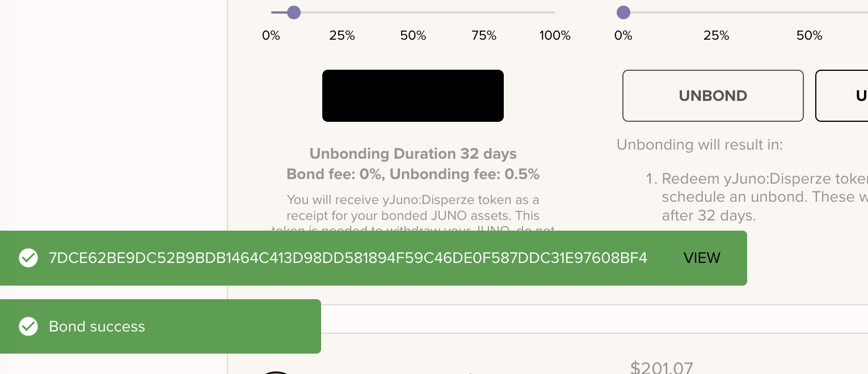Set the bond slider to the 25% mark
This screenshot has width=868, height=374.
342,12
